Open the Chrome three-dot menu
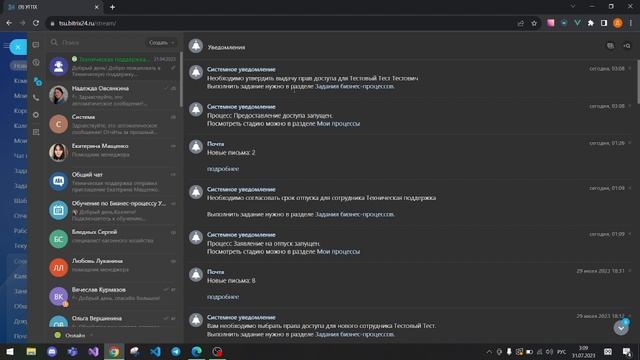Image resolution: width=640 pixels, height=360 pixels. pos(631,23)
